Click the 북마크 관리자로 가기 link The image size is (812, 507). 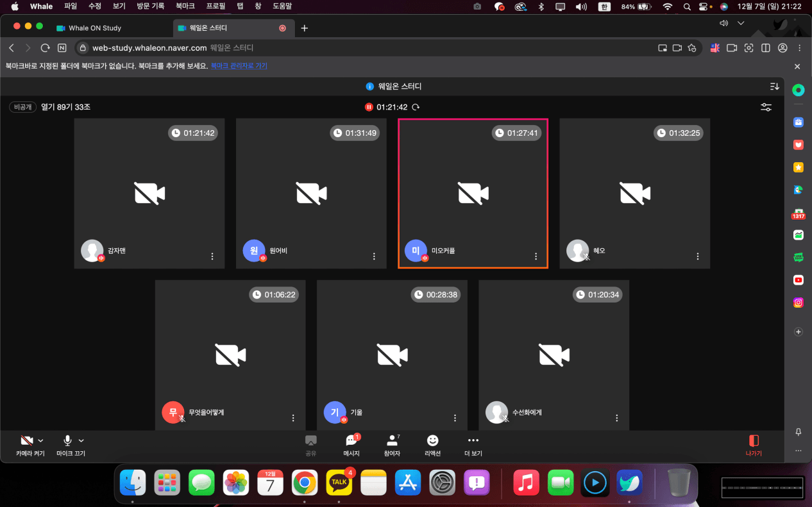239,66
